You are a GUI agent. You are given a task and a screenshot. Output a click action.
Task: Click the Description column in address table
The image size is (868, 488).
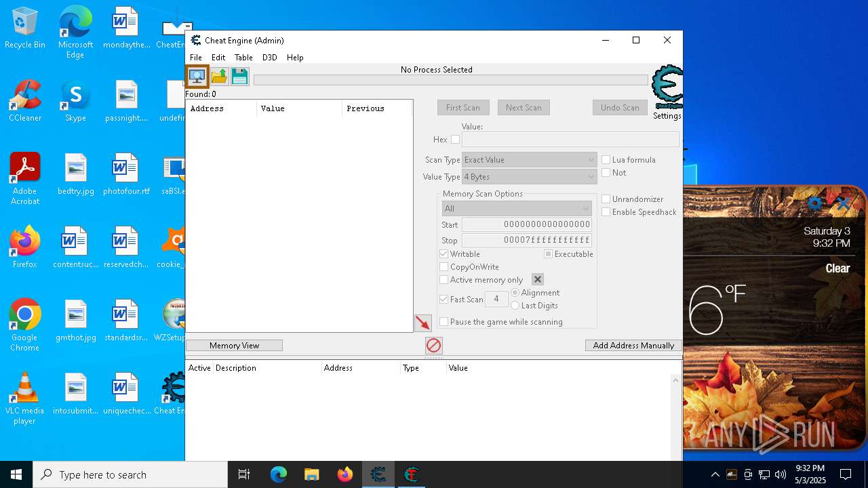267,368
